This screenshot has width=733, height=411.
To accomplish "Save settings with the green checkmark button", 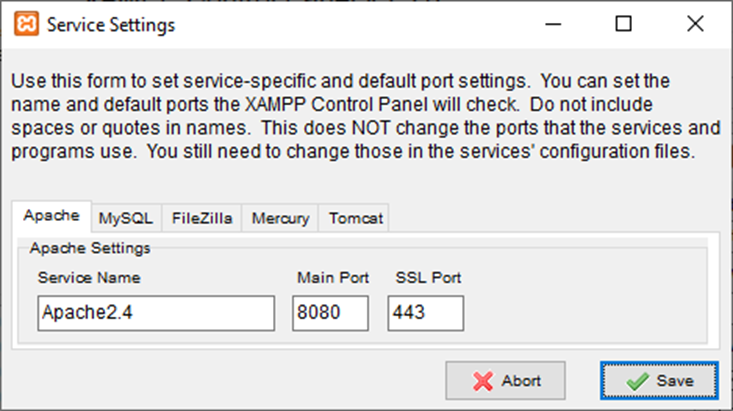I will [x=659, y=381].
